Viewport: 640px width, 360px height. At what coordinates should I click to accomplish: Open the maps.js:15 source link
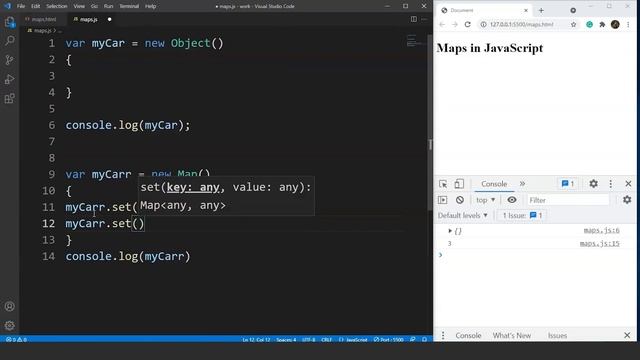click(x=599, y=243)
